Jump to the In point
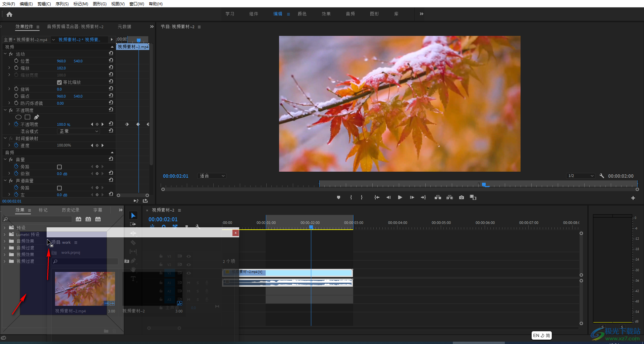 [x=377, y=197]
